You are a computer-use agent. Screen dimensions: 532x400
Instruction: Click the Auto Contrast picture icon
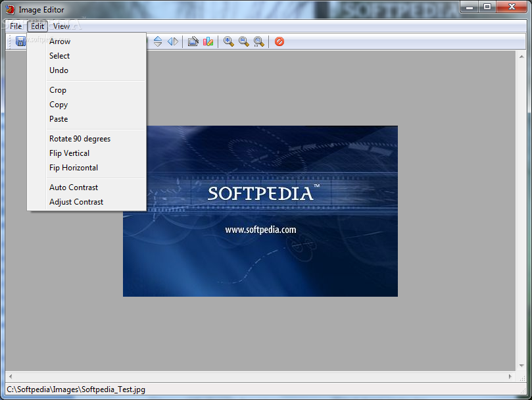click(193, 41)
